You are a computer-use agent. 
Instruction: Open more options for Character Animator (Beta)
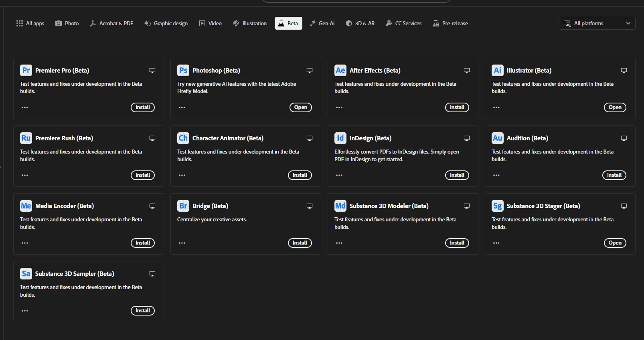[x=182, y=175]
